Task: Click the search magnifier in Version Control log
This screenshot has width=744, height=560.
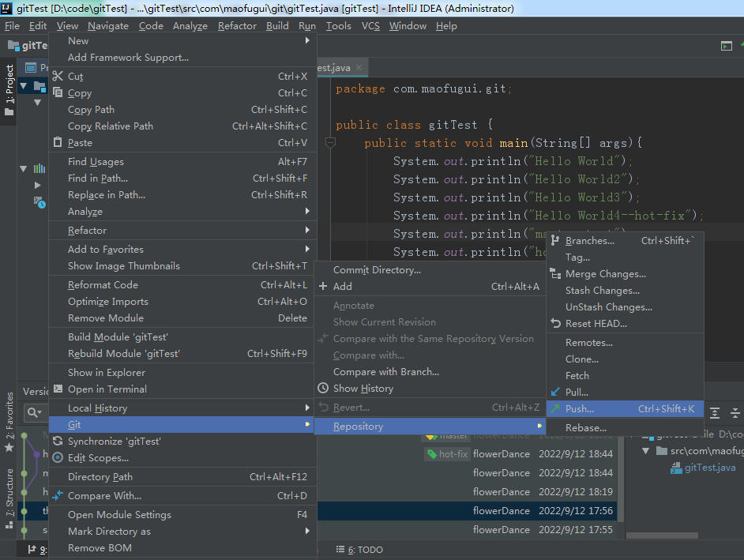Action: (x=34, y=412)
